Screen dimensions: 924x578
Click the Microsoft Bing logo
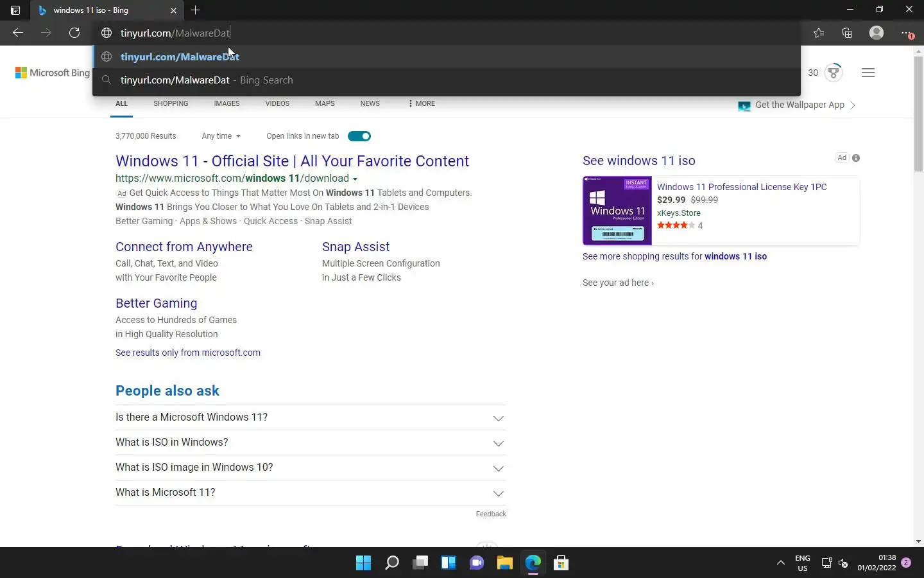(53, 73)
